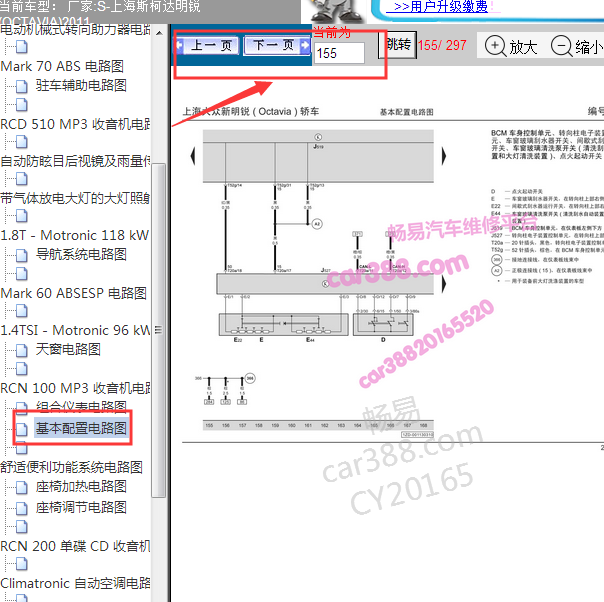The image size is (604, 602).
Task: Click 带气体放电大灯的大灯照射 entry
Action: 75,198
